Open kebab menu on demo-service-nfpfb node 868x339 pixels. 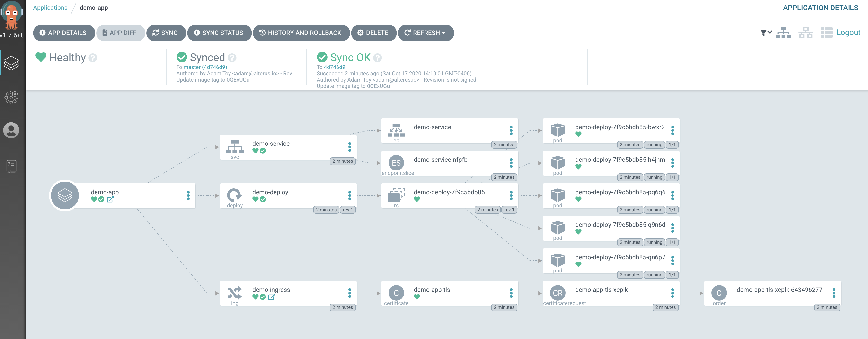click(x=511, y=163)
